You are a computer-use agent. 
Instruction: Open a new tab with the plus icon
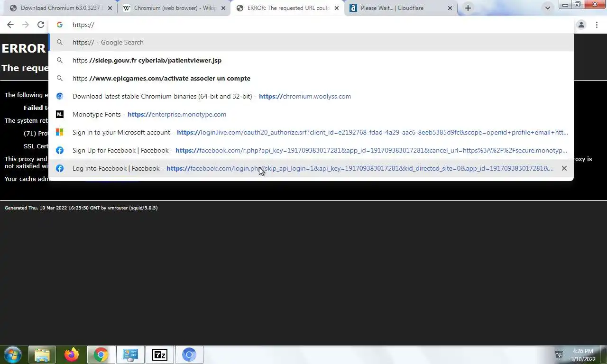pyautogui.click(x=468, y=8)
